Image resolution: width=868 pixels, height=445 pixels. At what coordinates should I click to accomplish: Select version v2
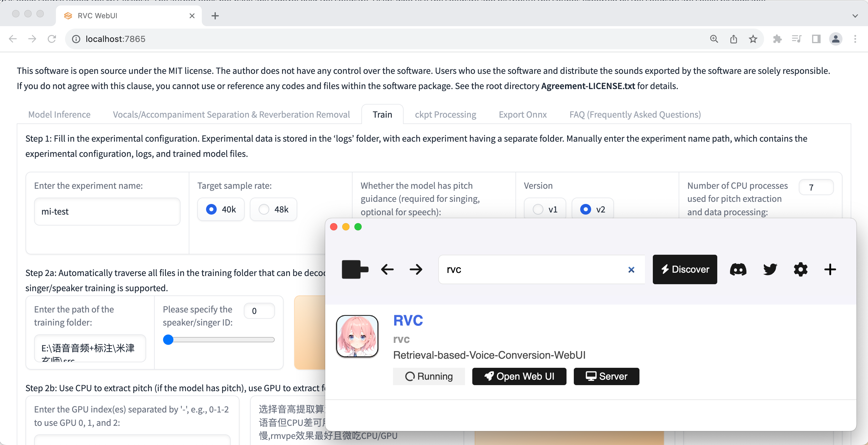[592, 209]
